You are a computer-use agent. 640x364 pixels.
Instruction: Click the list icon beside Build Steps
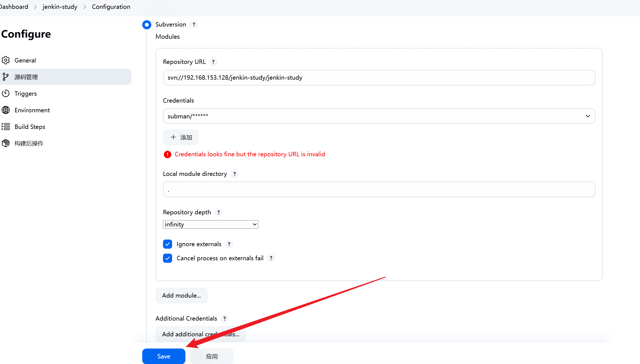(6, 127)
